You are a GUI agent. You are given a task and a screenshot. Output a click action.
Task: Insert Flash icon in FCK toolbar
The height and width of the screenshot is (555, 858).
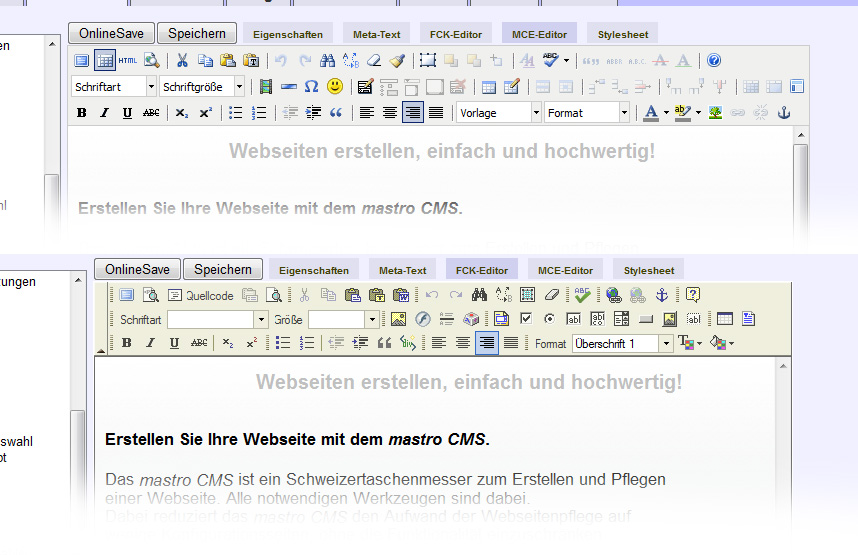pos(422,319)
